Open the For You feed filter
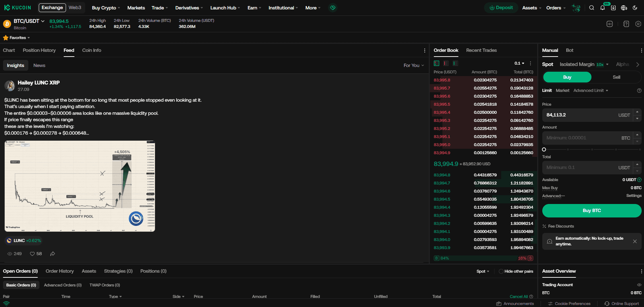This screenshot has width=644, height=307. pyautogui.click(x=414, y=65)
